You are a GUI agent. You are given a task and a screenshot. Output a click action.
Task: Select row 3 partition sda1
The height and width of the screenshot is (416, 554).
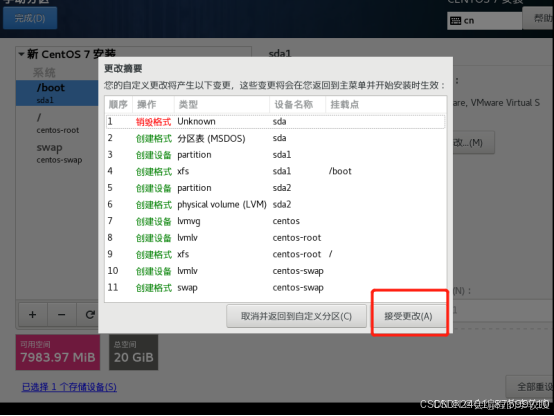[275, 155]
